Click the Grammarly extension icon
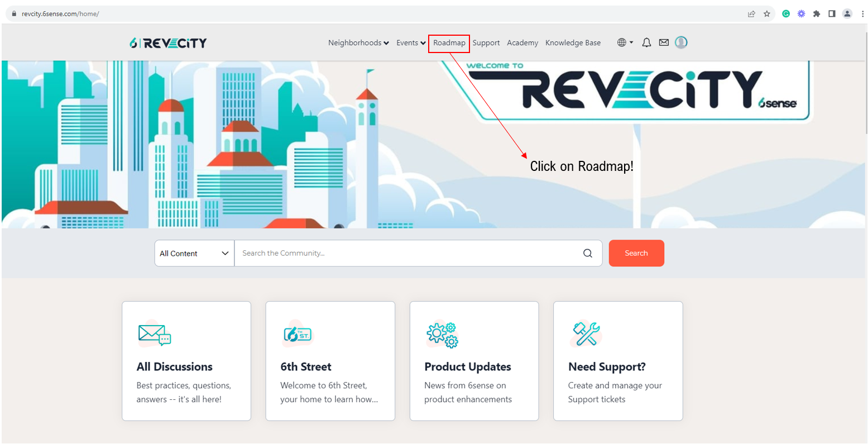 click(x=786, y=14)
